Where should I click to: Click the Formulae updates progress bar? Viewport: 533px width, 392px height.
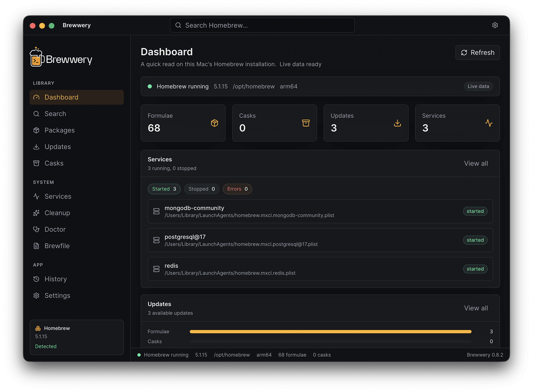[x=330, y=332]
